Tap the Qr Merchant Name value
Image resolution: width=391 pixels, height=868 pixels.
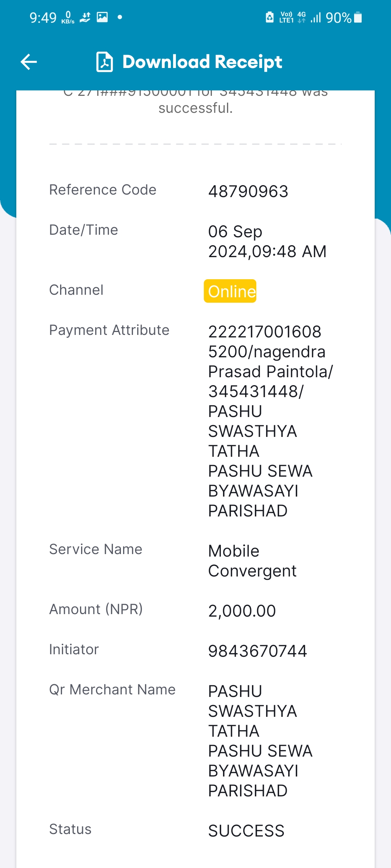tap(260, 741)
